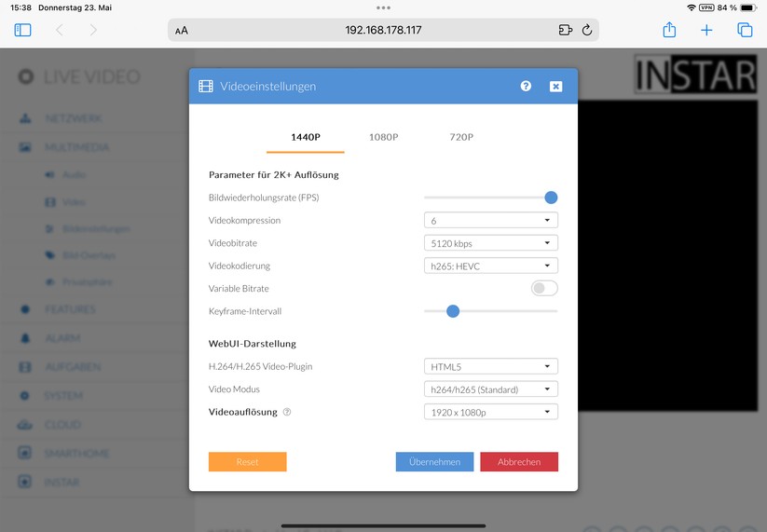
Task: Open the Videobitrate 5120 kbps dropdown
Action: pos(490,243)
